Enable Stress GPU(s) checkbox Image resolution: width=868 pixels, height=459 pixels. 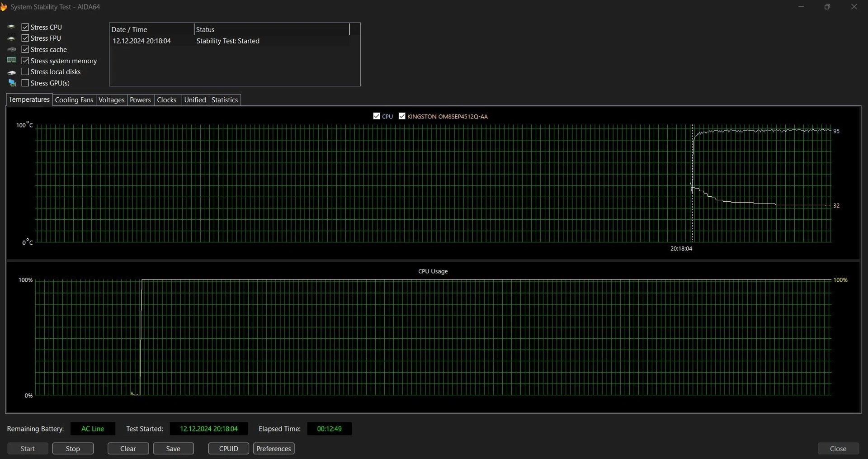(x=25, y=83)
